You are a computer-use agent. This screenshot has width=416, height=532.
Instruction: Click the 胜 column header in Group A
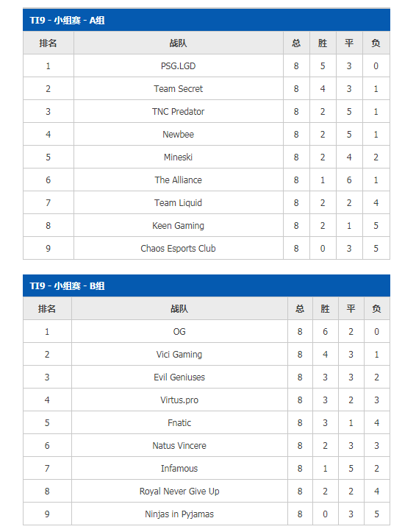(323, 43)
